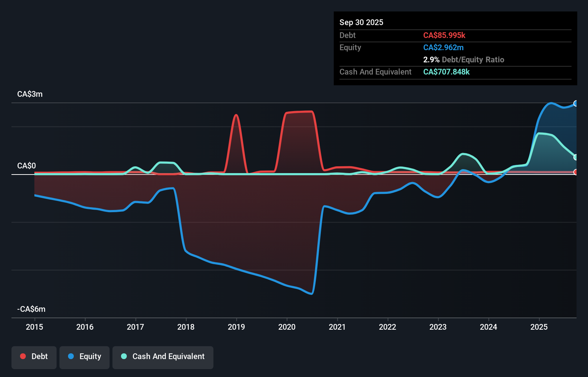The image size is (588, 377).
Task: Toggle the Debt series visibility in the legend
Action: click(34, 357)
